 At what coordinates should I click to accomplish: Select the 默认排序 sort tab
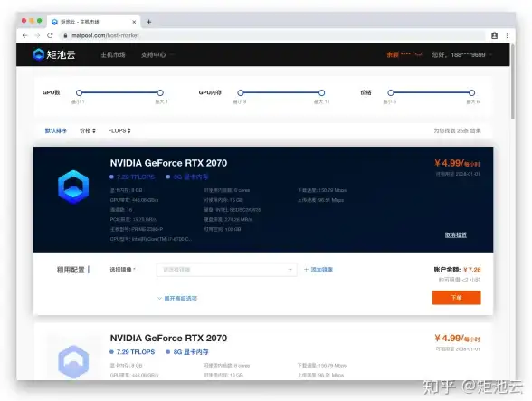click(56, 130)
